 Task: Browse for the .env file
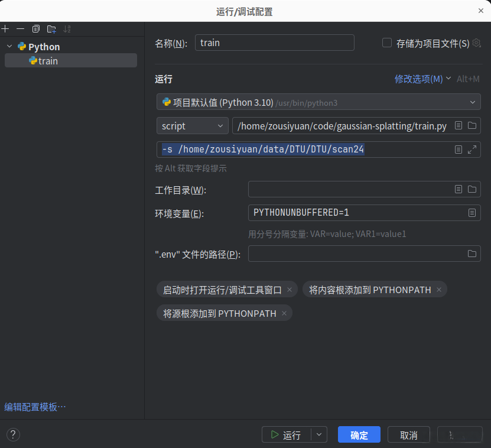[472, 254]
